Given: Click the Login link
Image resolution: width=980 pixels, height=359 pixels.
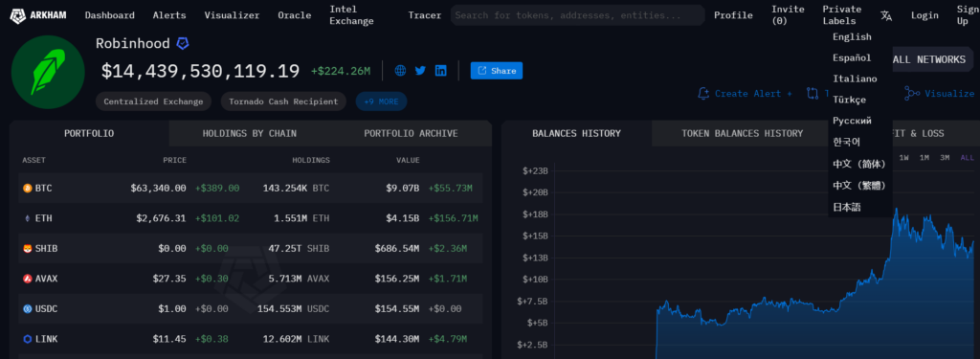Looking at the screenshot, I should (x=924, y=15).
